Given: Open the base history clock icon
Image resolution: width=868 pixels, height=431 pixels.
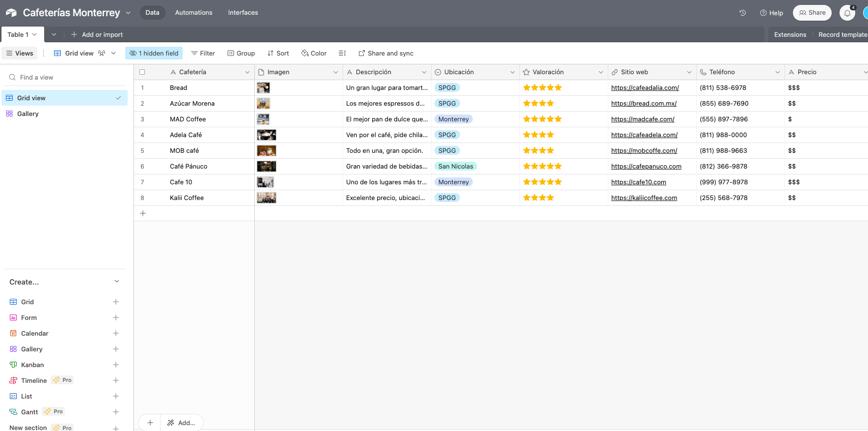Looking at the screenshot, I should 742,13.
